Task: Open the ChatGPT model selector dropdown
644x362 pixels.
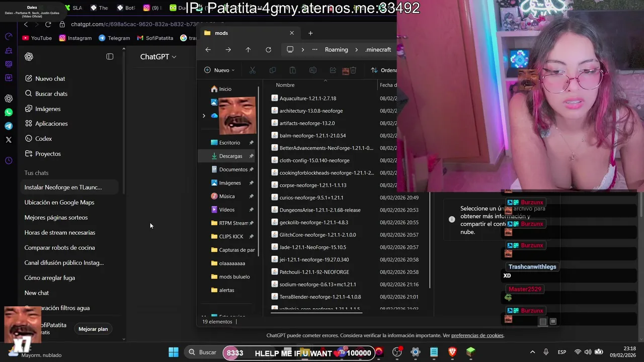Action: pyautogui.click(x=158, y=57)
